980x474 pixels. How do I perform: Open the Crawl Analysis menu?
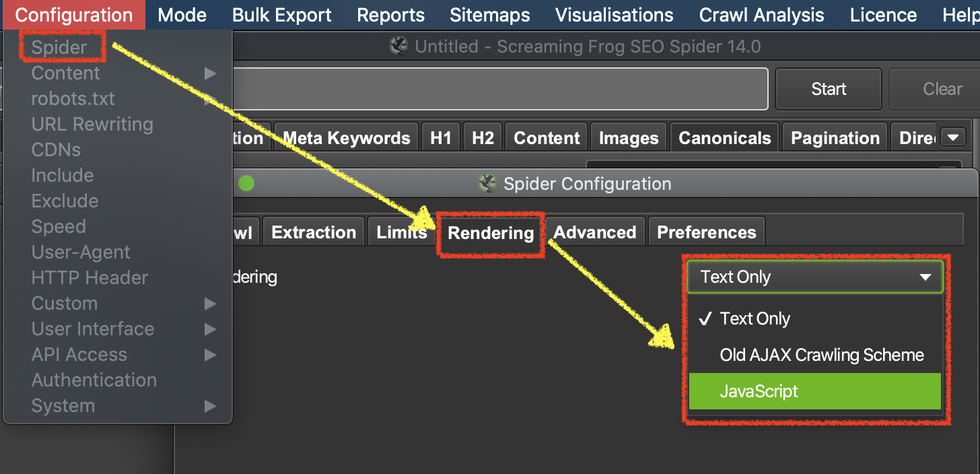click(x=762, y=15)
